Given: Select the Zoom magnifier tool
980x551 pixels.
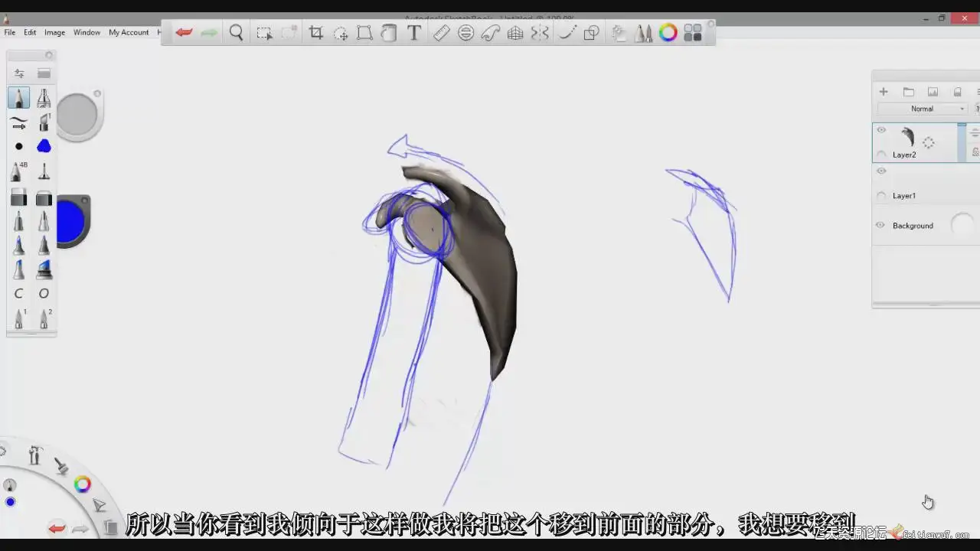Looking at the screenshot, I should [236, 33].
